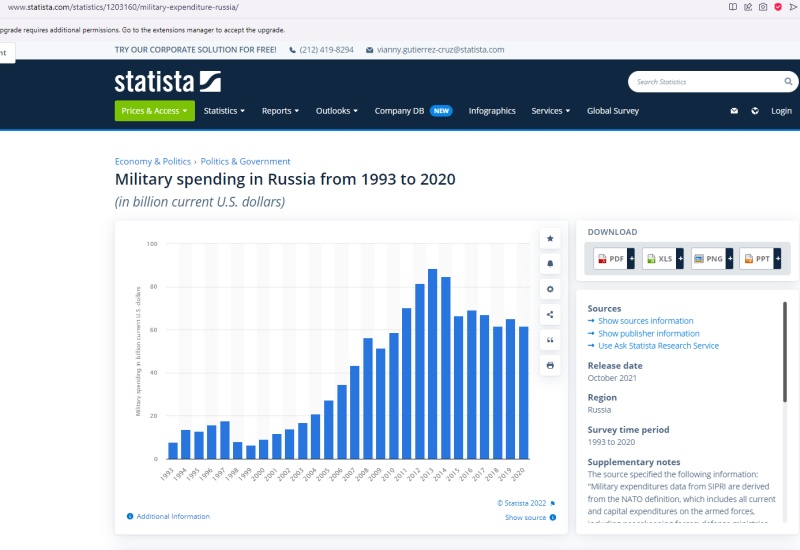
Task: Click the magnifier icon in search box
Action: 788,82
